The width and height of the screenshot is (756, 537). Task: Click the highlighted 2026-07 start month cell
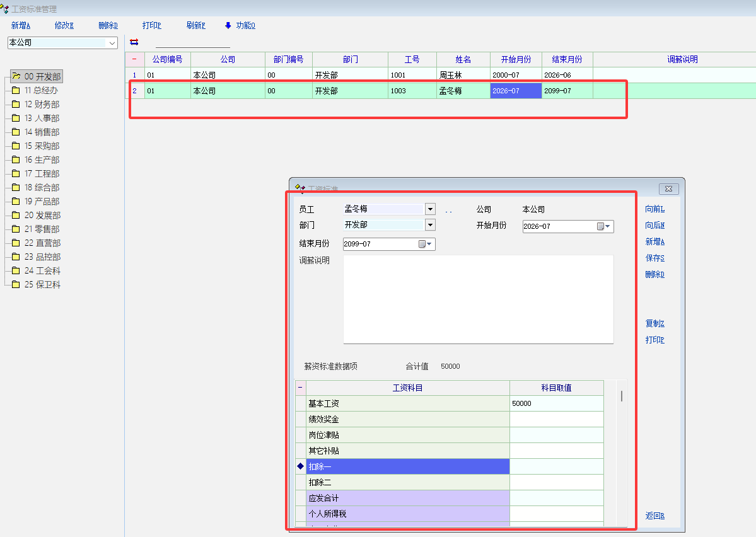tap(515, 91)
